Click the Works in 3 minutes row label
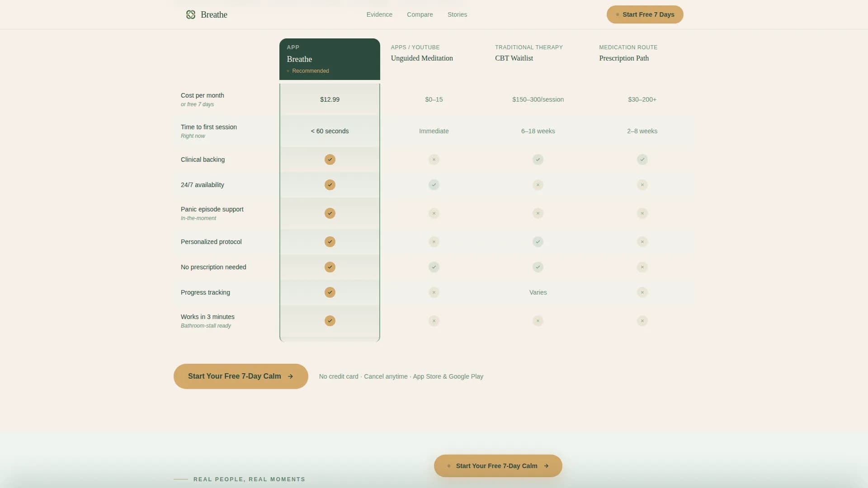Viewport: 868px width, 488px height. pos(208,317)
